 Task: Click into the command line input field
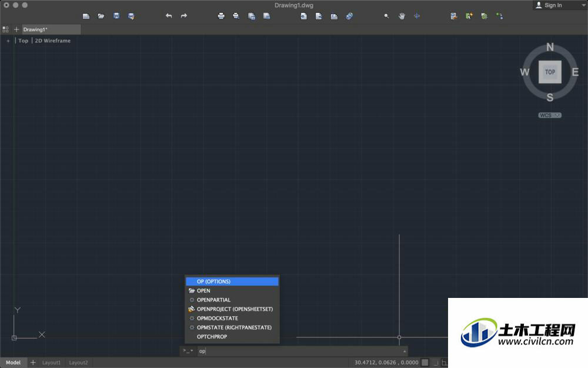(299, 351)
